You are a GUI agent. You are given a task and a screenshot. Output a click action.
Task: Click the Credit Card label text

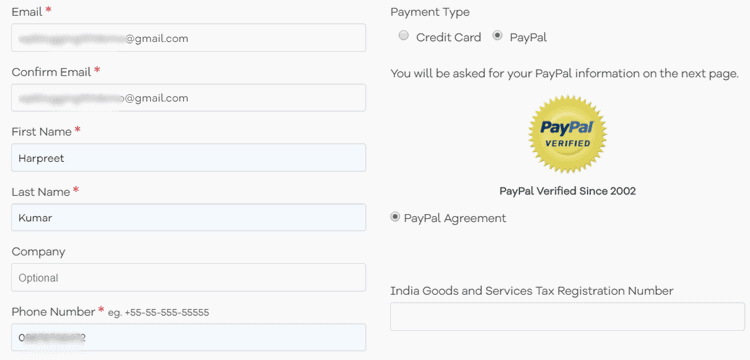point(449,37)
